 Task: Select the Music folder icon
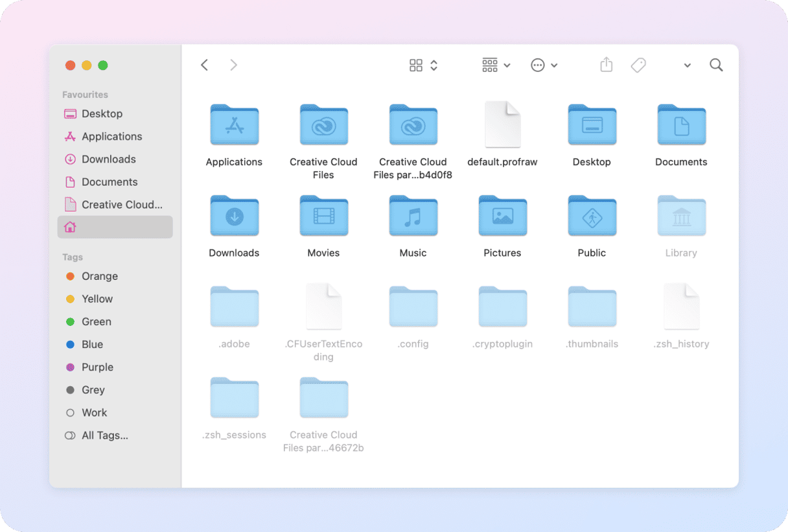(x=413, y=216)
